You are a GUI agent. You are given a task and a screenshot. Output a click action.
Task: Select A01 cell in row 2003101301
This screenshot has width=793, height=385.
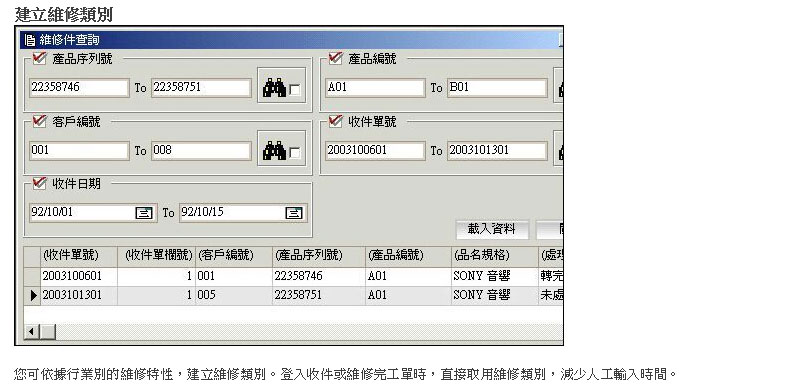tap(408, 295)
